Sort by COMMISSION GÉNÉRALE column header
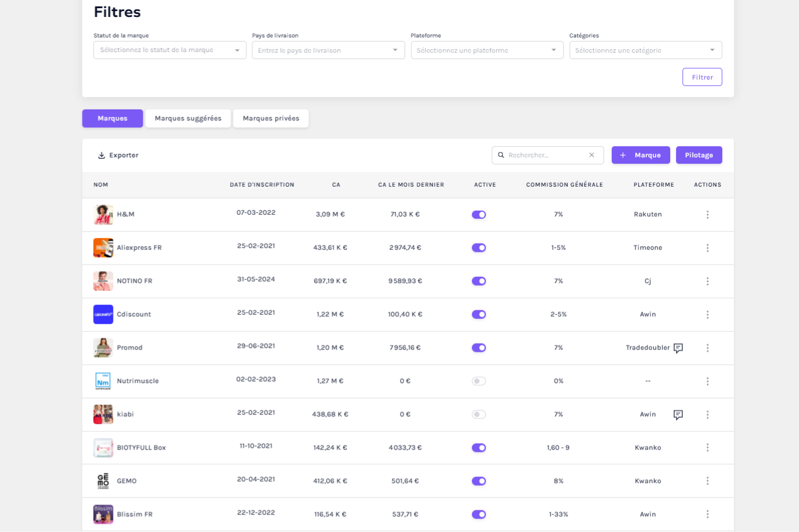Image resolution: width=799 pixels, height=532 pixels. pyautogui.click(x=564, y=185)
